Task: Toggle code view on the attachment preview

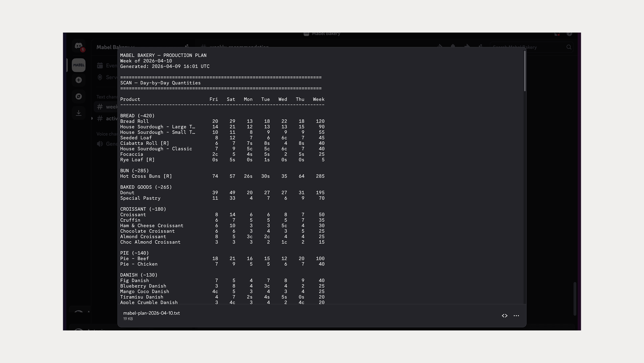Action: click(x=504, y=315)
